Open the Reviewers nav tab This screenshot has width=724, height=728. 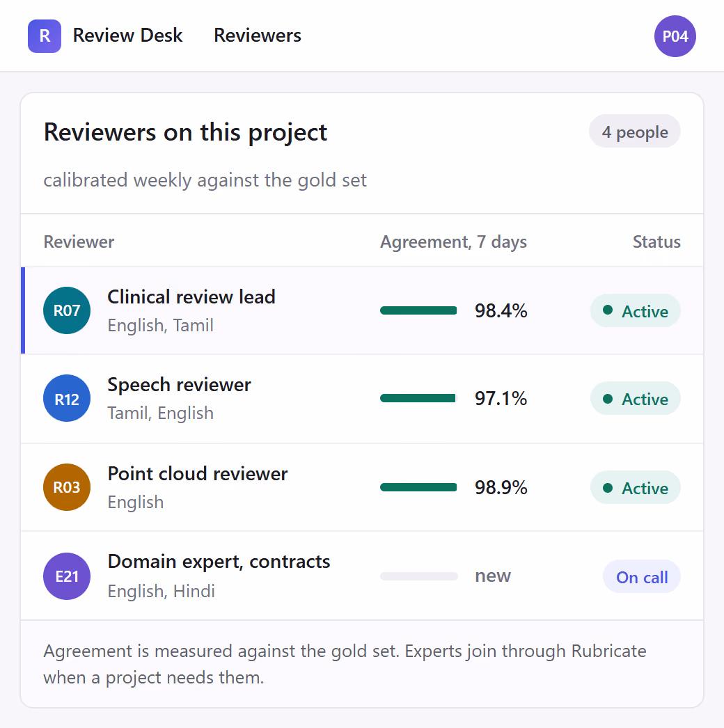click(258, 35)
